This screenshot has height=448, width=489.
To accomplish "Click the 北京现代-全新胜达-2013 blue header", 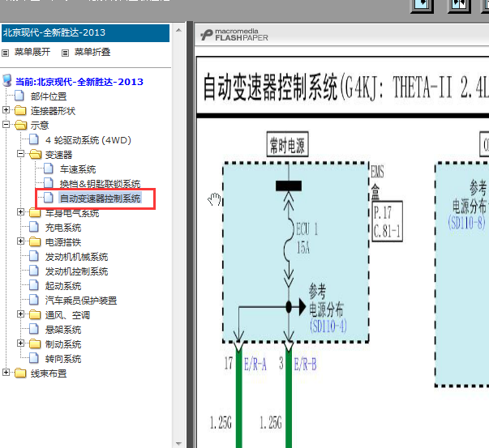I will (85, 32).
